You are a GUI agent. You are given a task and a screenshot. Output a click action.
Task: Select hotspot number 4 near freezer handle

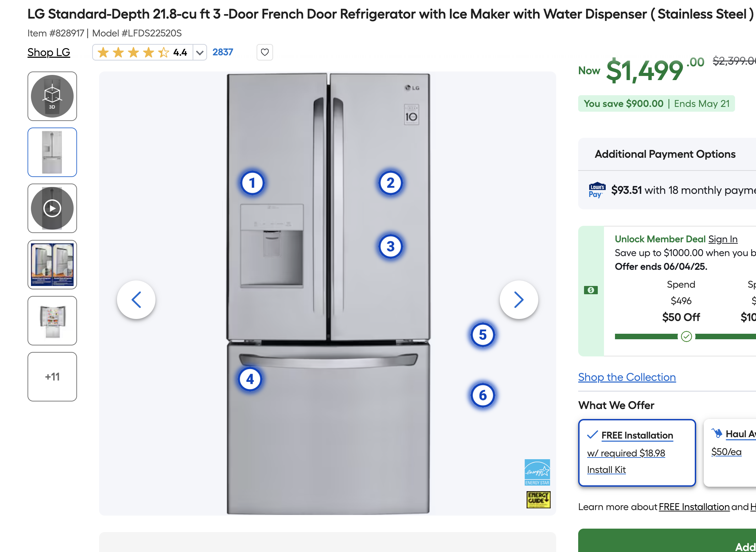click(250, 379)
